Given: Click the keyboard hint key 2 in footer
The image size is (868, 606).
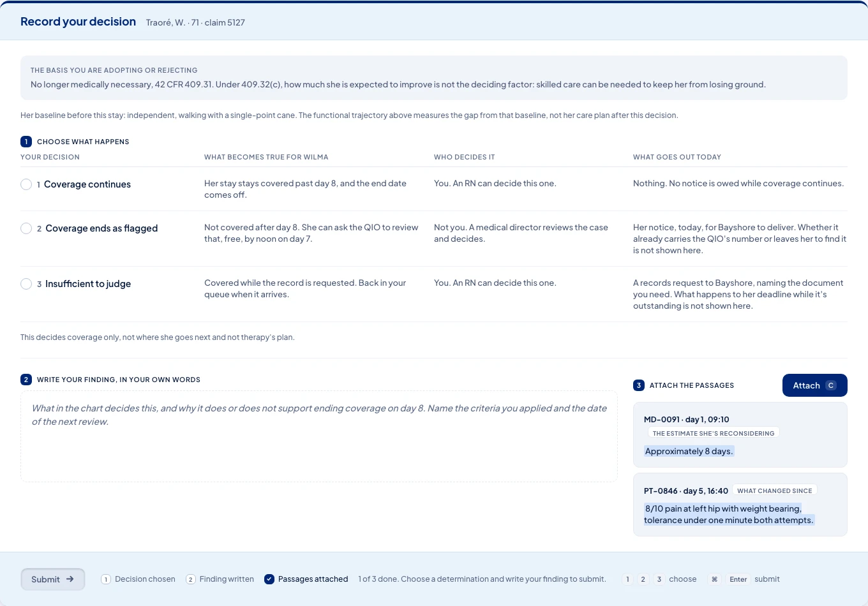Looking at the screenshot, I should (643, 579).
